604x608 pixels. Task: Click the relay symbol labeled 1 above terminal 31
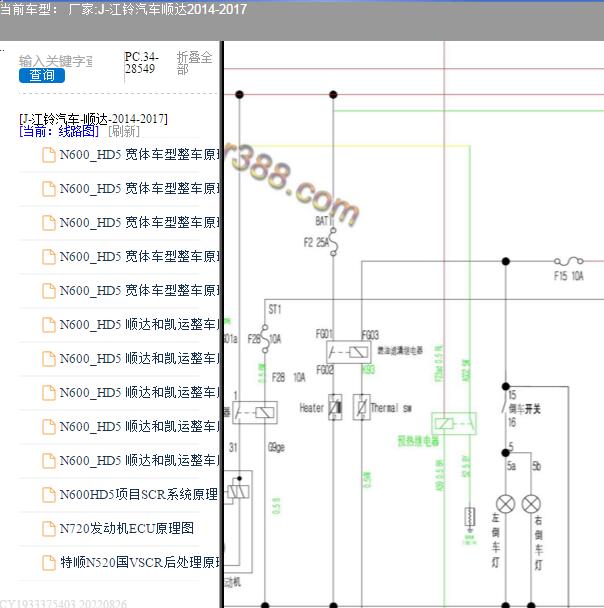[255, 412]
